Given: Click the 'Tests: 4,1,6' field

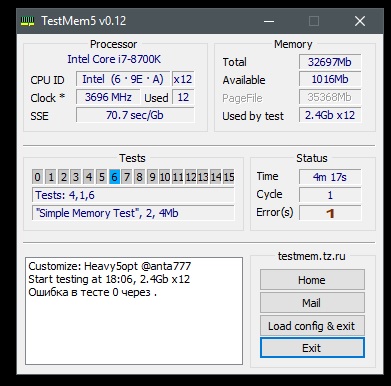Looking at the screenshot, I should point(133,195).
